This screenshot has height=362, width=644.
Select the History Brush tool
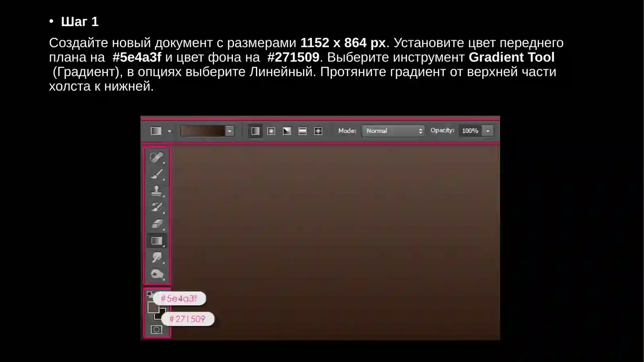point(157,207)
